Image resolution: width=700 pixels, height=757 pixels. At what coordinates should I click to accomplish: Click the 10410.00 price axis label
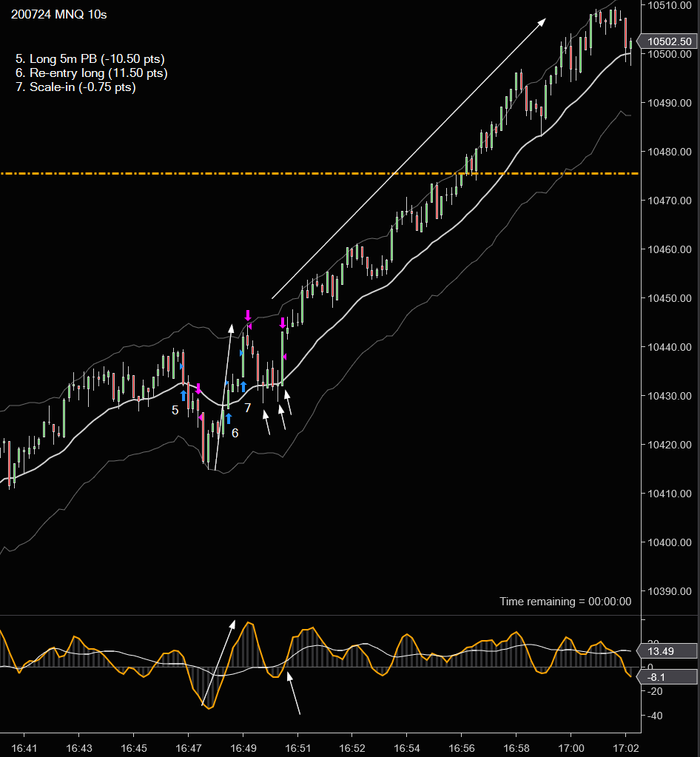(x=669, y=494)
